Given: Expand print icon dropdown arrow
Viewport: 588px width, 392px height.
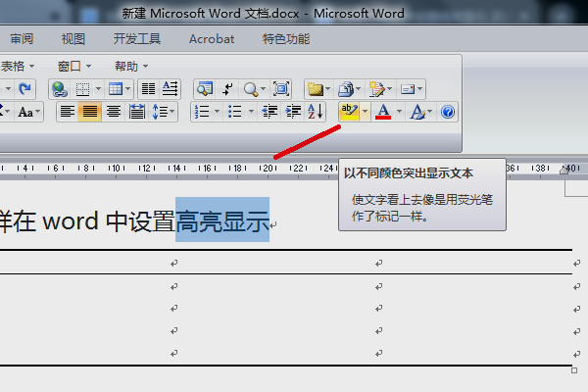Looking at the screenshot, I should coord(358,89).
